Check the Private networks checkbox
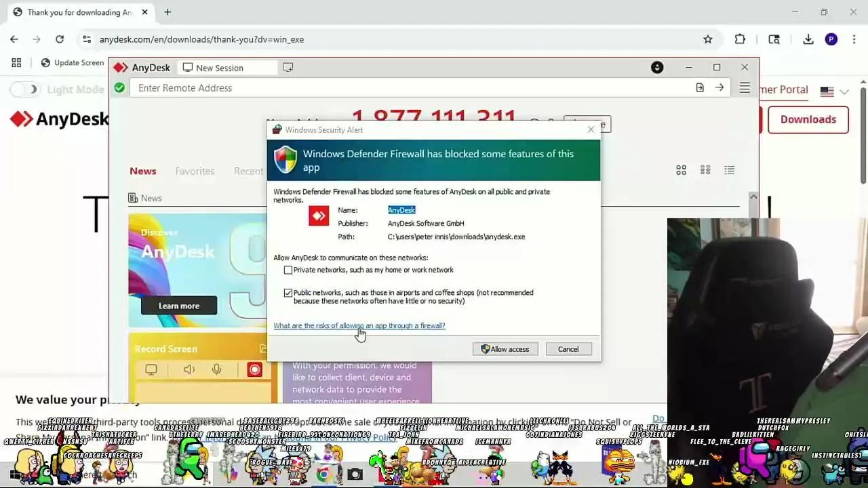The image size is (868, 488). (x=288, y=270)
